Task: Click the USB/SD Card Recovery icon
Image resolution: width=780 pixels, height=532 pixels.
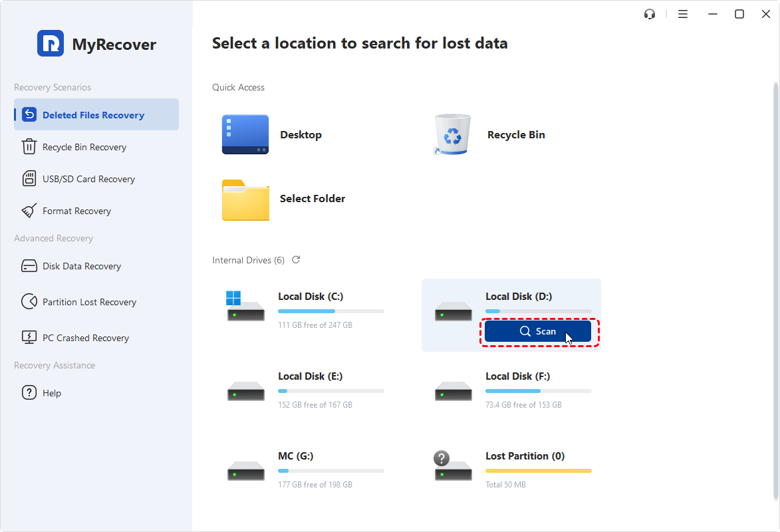Action: click(x=29, y=179)
